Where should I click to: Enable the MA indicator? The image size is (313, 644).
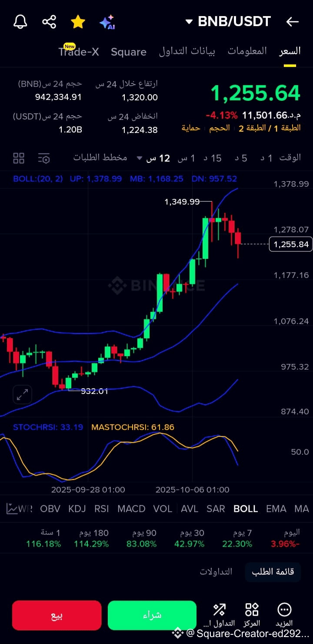(302, 509)
